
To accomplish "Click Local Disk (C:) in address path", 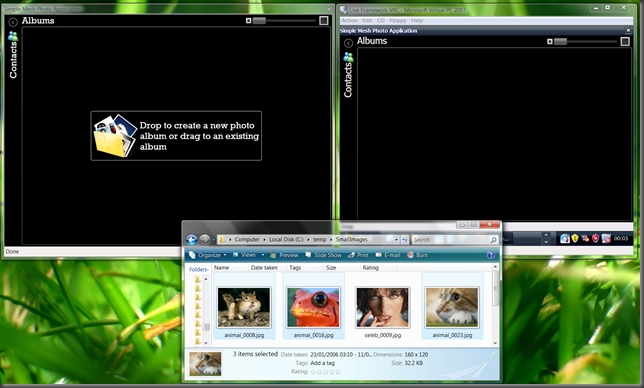I will 286,239.
